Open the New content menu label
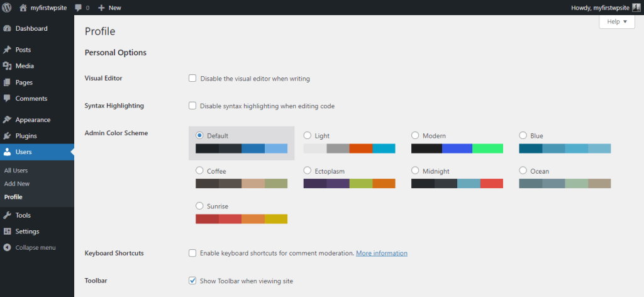This screenshot has height=297, width=644. point(115,8)
